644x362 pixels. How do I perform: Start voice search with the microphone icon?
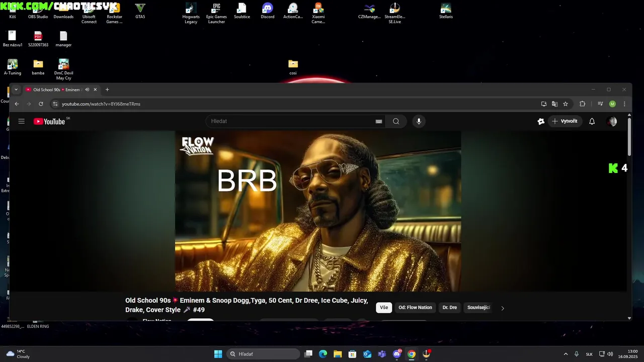coord(419,121)
